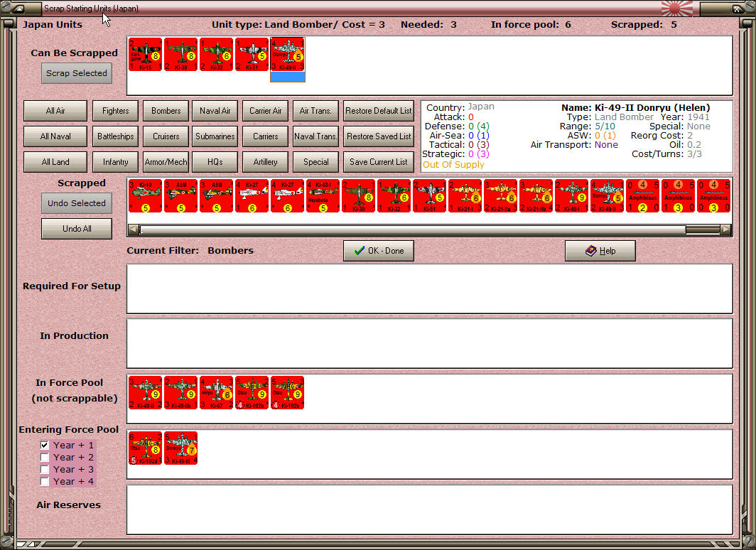Click Restore Saved List

pos(379,136)
